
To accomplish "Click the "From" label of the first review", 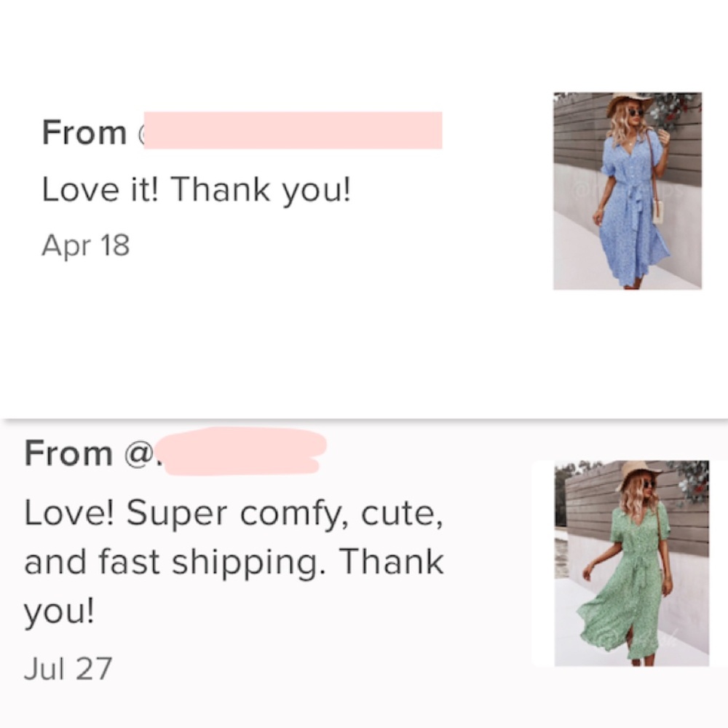I will (84, 132).
